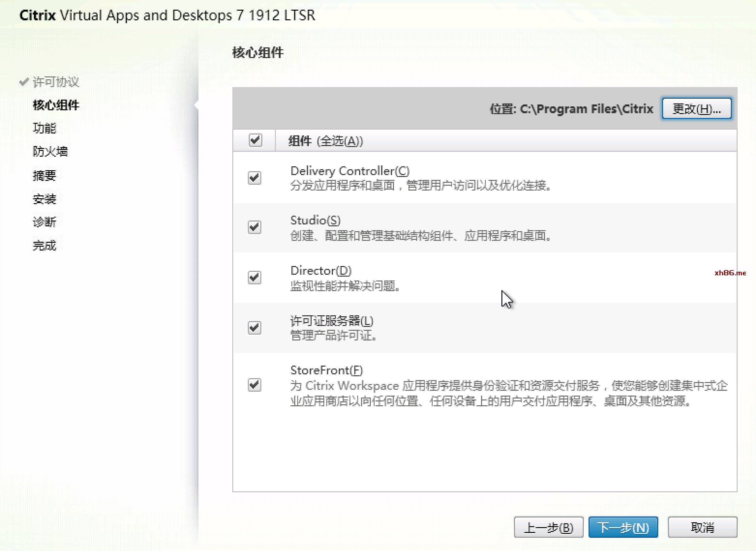
Task: Click the 取消 cancel button
Action: pyautogui.click(x=702, y=527)
